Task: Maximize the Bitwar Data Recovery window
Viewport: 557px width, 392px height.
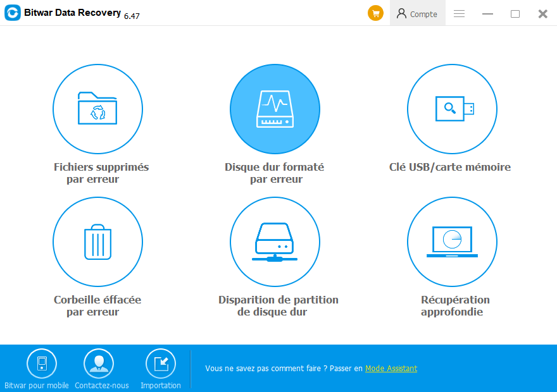Action: 515,14
